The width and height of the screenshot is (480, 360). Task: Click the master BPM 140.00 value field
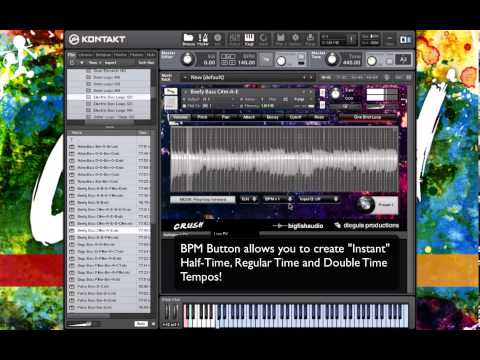(x=247, y=62)
